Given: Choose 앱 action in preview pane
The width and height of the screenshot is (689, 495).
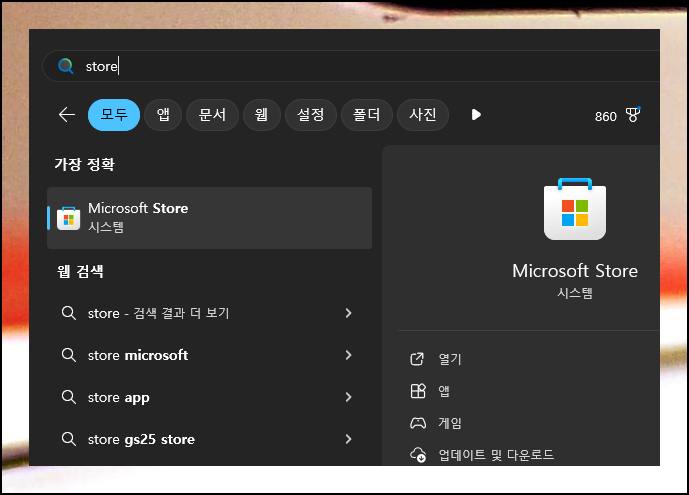Looking at the screenshot, I should 444,391.
